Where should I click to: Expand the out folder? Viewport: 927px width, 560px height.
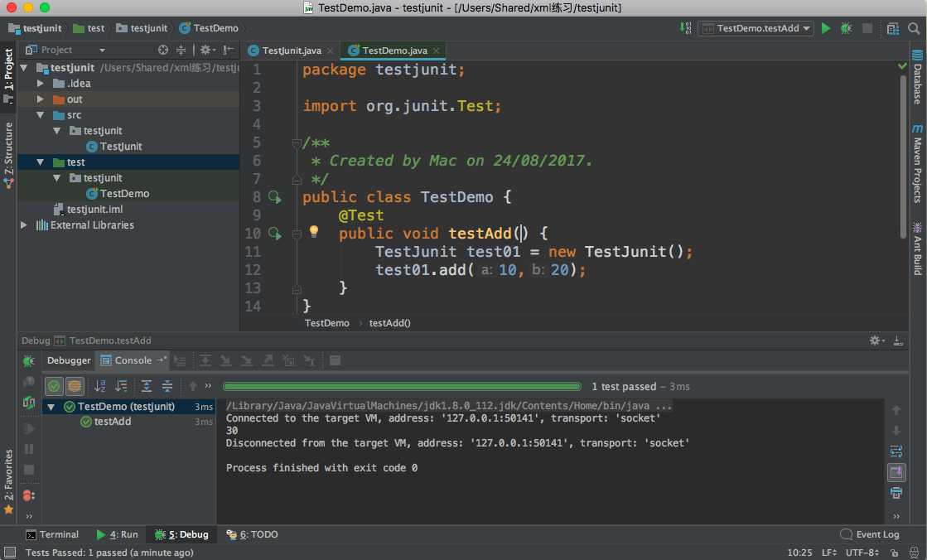coord(41,99)
